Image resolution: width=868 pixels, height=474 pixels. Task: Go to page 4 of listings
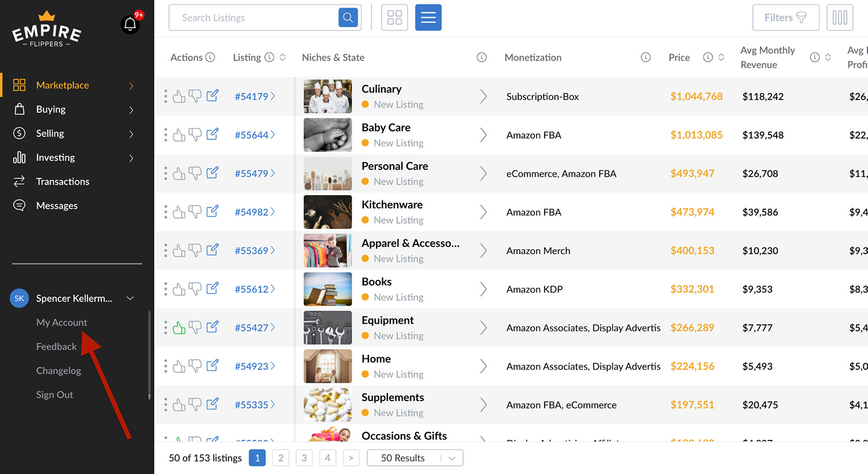[327, 458]
